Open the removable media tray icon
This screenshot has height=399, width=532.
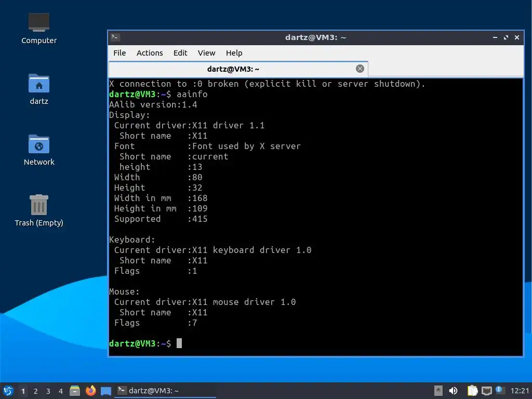(x=438, y=391)
